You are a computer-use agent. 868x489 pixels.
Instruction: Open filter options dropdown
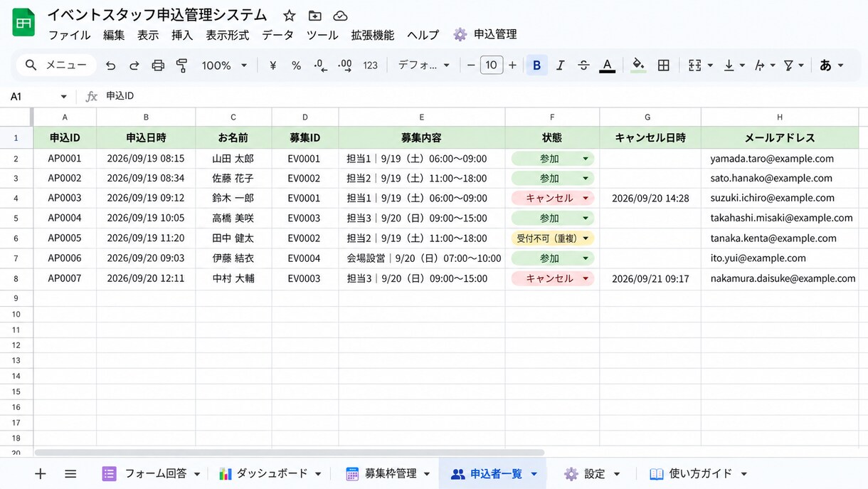tap(793, 65)
